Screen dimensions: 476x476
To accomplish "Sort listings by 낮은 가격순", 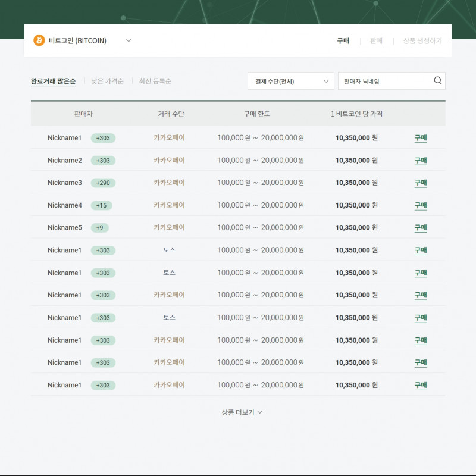I will pyautogui.click(x=107, y=82).
